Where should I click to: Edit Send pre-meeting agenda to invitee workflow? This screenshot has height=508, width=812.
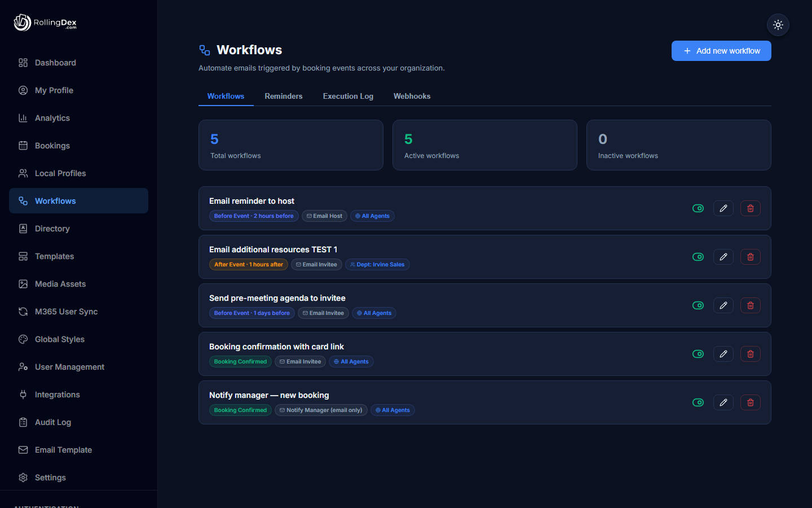[x=723, y=305]
